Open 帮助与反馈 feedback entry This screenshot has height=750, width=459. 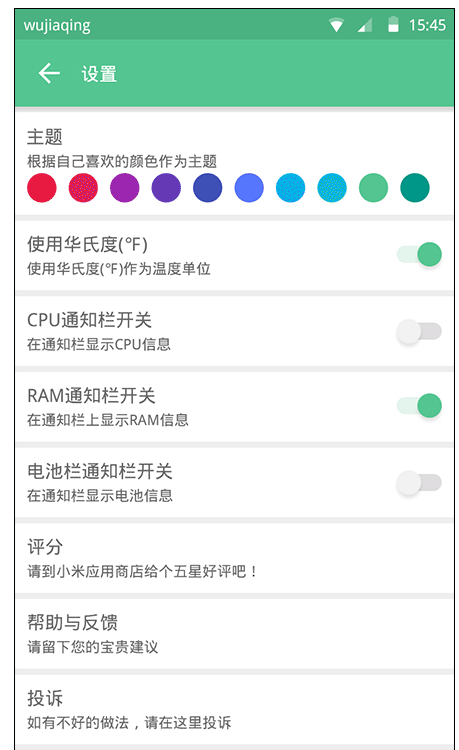tap(234, 634)
